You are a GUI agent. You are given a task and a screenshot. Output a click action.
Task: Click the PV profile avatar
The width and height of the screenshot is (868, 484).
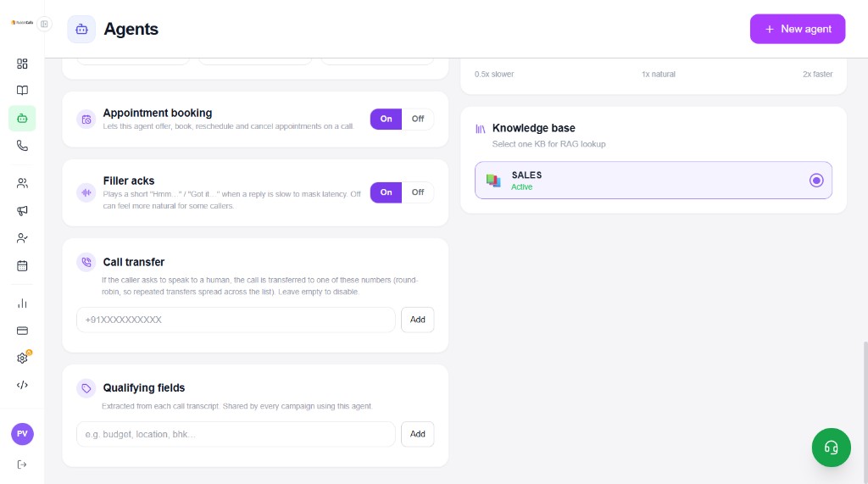[22, 434]
